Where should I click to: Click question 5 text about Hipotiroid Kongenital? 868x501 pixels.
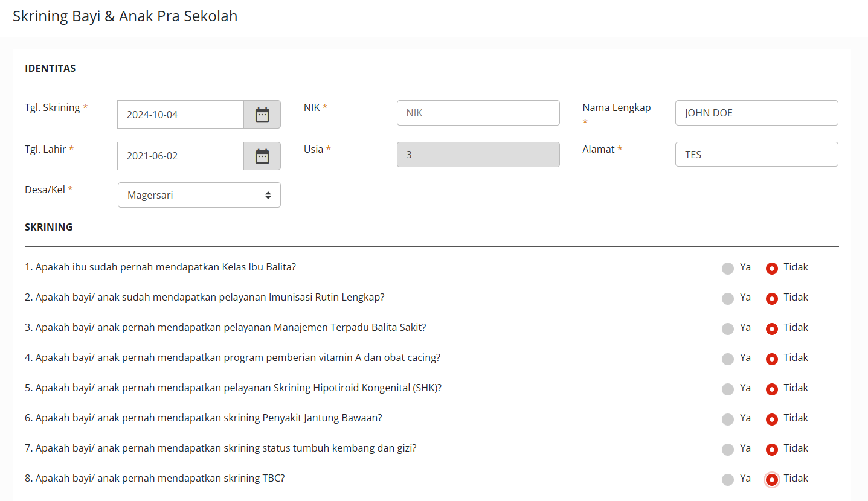click(233, 388)
